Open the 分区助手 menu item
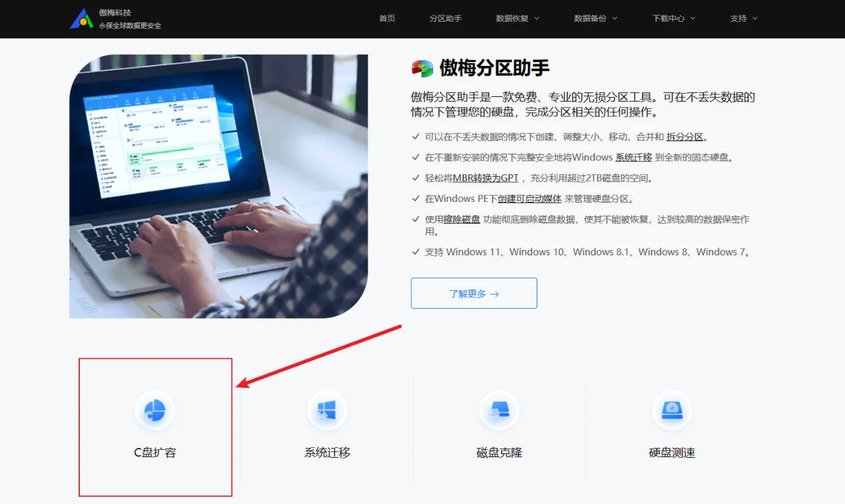Image resolution: width=845 pixels, height=504 pixels. tap(446, 18)
